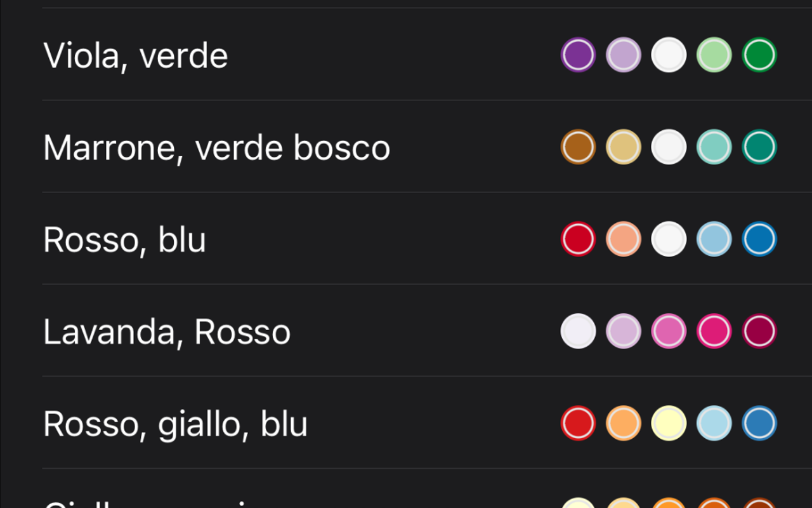Select the dark green swatch in Viola, verde
The image size is (812, 508).
[x=759, y=55]
